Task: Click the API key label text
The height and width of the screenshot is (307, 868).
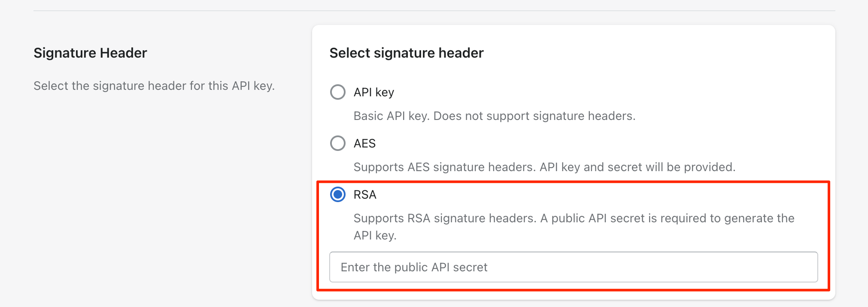Action: (373, 92)
